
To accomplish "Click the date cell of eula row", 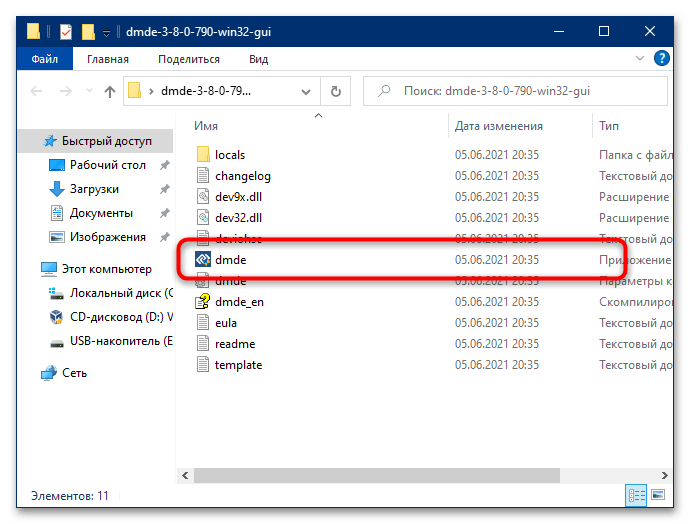I will (x=497, y=323).
